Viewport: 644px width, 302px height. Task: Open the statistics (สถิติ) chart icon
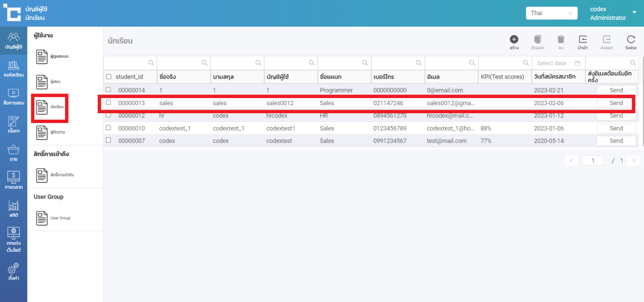(x=13, y=209)
